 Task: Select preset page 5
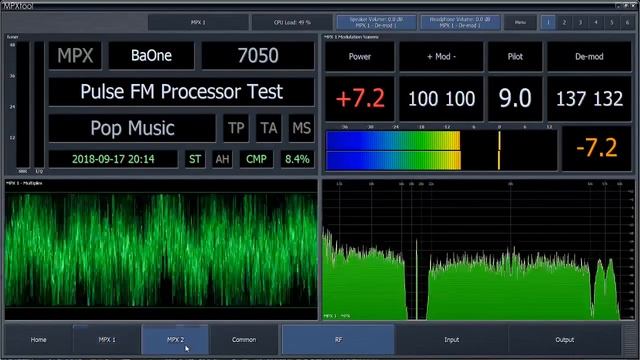tap(611, 22)
